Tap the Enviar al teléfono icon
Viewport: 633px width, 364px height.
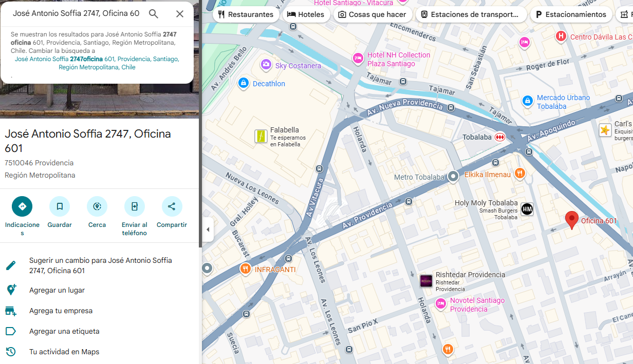[135, 206]
